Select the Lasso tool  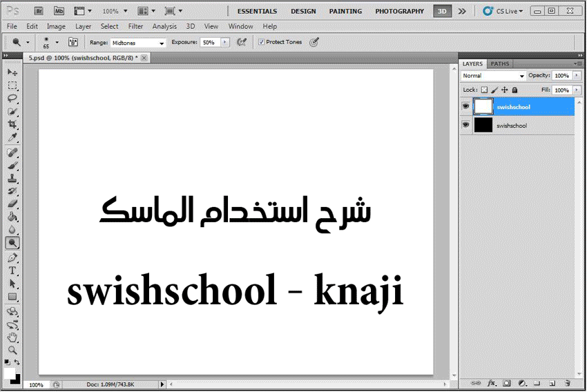[12, 99]
